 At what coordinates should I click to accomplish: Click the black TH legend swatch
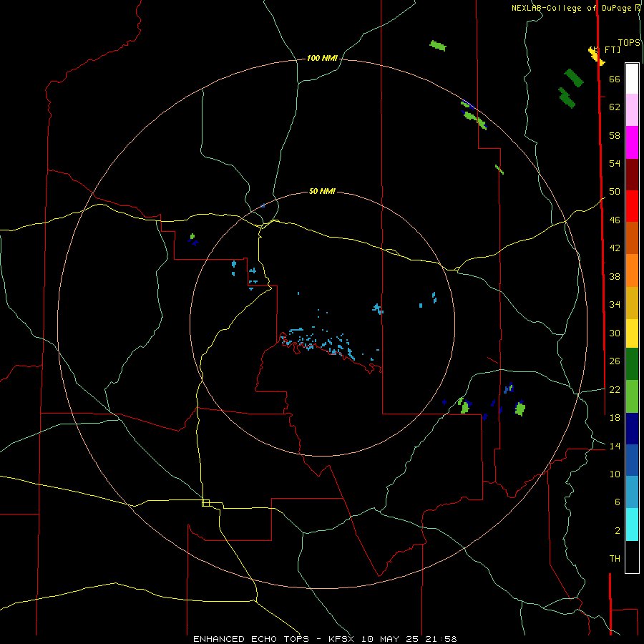(x=632, y=557)
